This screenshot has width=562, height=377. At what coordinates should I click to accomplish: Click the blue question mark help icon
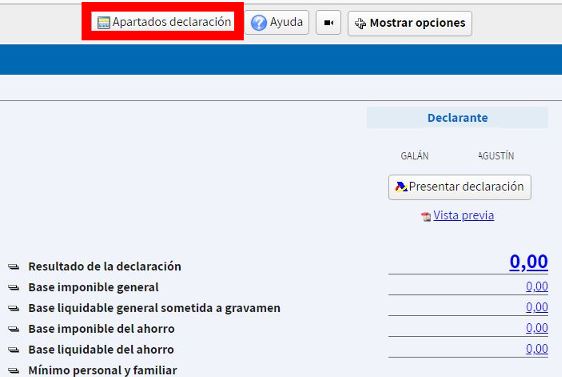pos(258,23)
